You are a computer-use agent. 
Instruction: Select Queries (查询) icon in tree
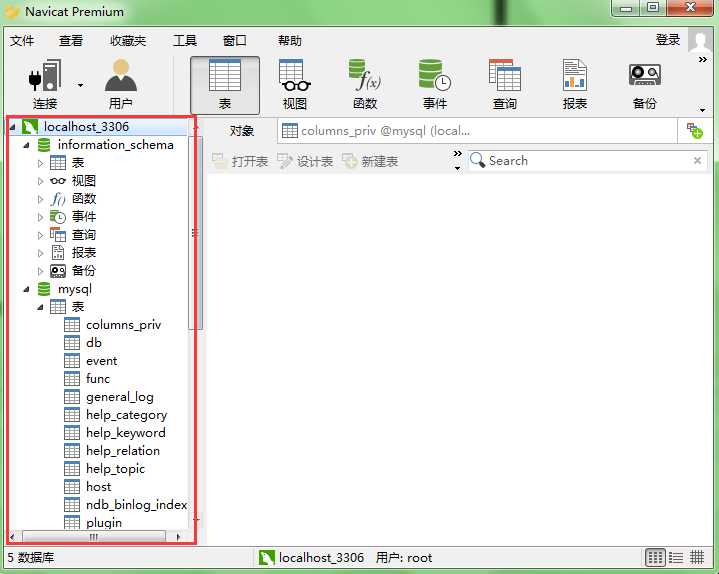tap(58, 235)
